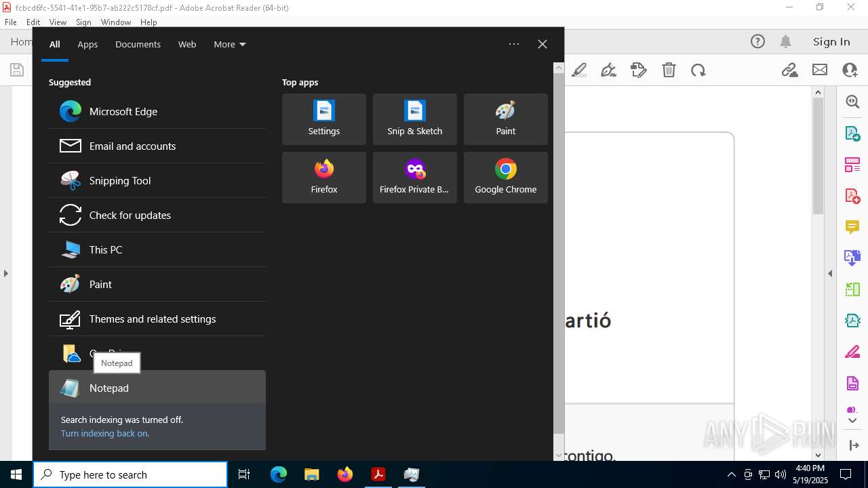Open Acrobat View menu
This screenshot has width=868, height=488.
(x=58, y=22)
